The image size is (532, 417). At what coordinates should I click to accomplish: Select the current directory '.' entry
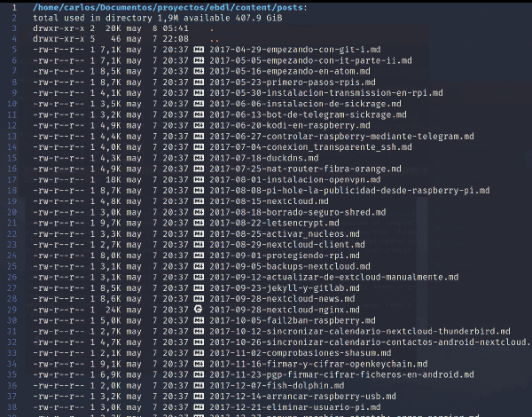212,29
